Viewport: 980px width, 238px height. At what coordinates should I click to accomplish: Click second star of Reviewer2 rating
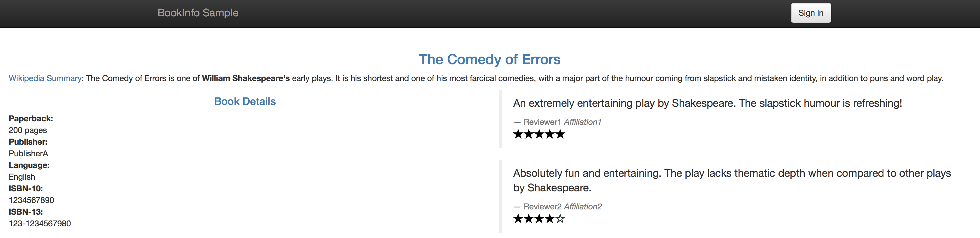click(529, 219)
